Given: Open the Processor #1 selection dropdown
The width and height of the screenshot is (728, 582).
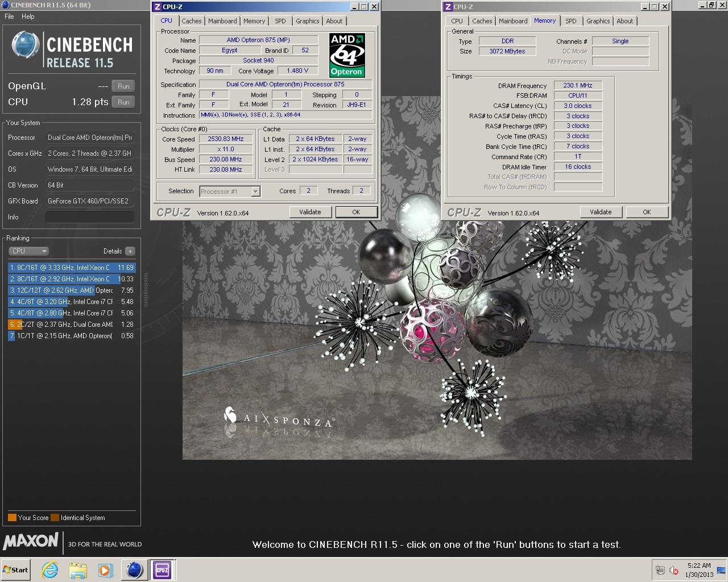Looking at the screenshot, I should tap(230, 192).
